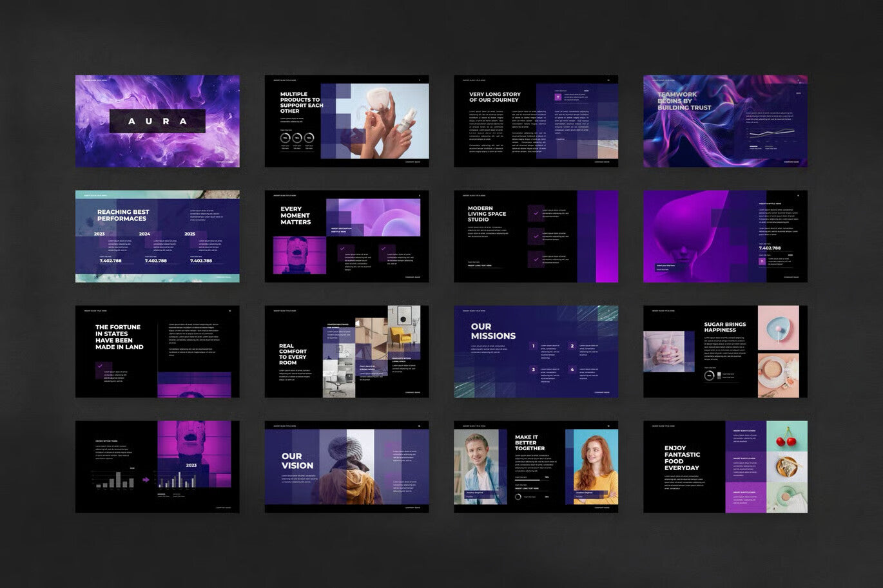Select the pink arrow icon between the bar charts
Screen dimensions: 883x588
point(146,479)
